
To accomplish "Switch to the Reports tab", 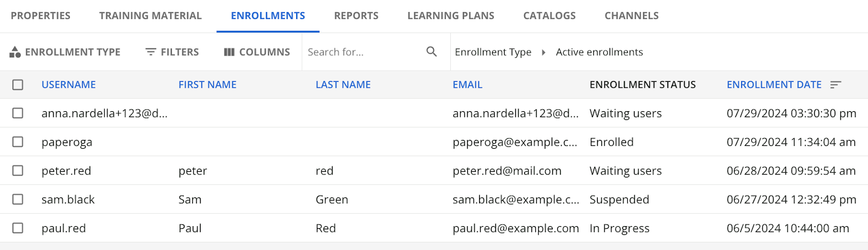I will [x=356, y=16].
